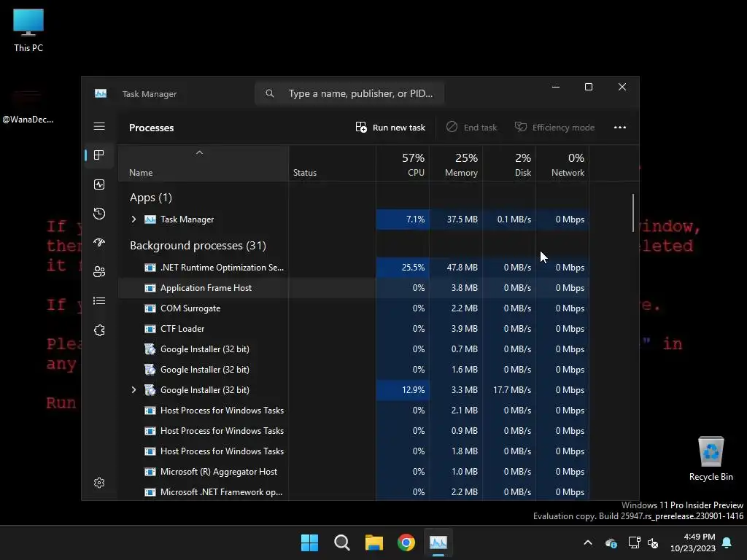Open the Windows Start button
747x560 pixels.
[x=309, y=542]
